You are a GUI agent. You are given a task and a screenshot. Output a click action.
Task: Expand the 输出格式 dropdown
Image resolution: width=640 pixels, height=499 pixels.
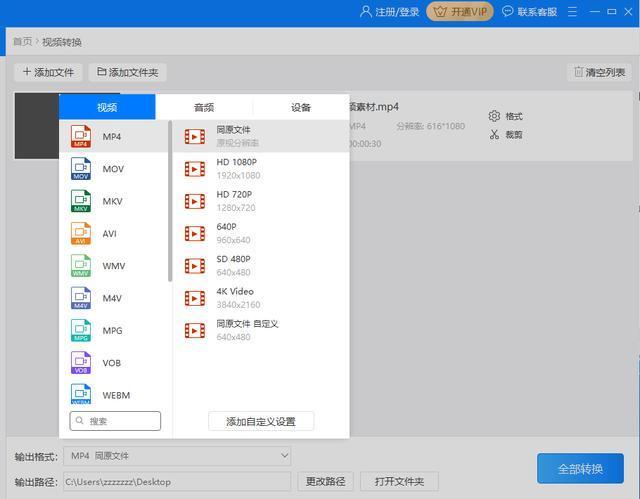177,456
